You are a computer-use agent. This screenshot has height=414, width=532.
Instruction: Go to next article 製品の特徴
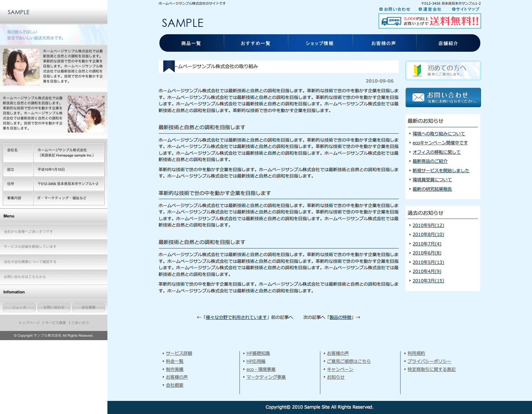(340, 317)
